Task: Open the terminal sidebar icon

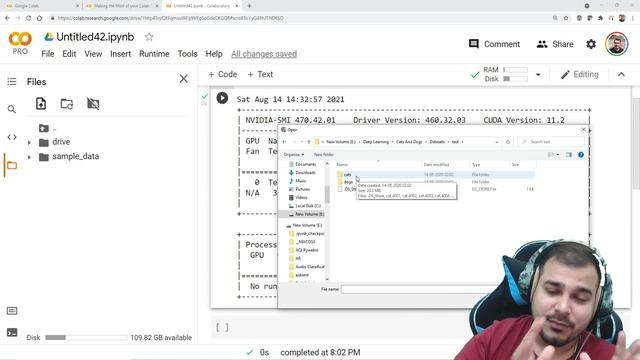Action: click(12, 332)
